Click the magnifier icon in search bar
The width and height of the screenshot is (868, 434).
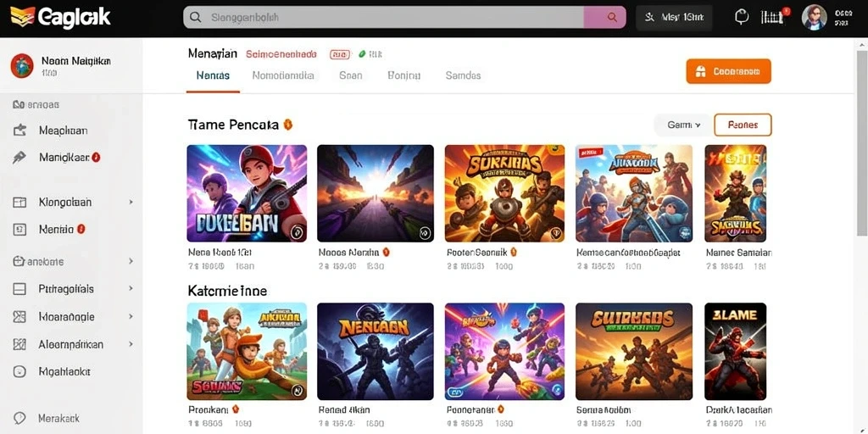coord(196,18)
